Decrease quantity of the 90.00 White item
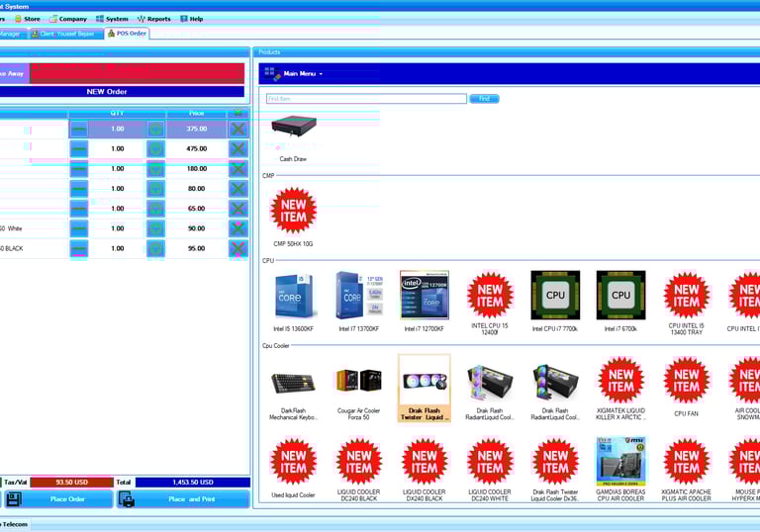Viewport: 760px width, 532px height. pos(78,228)
